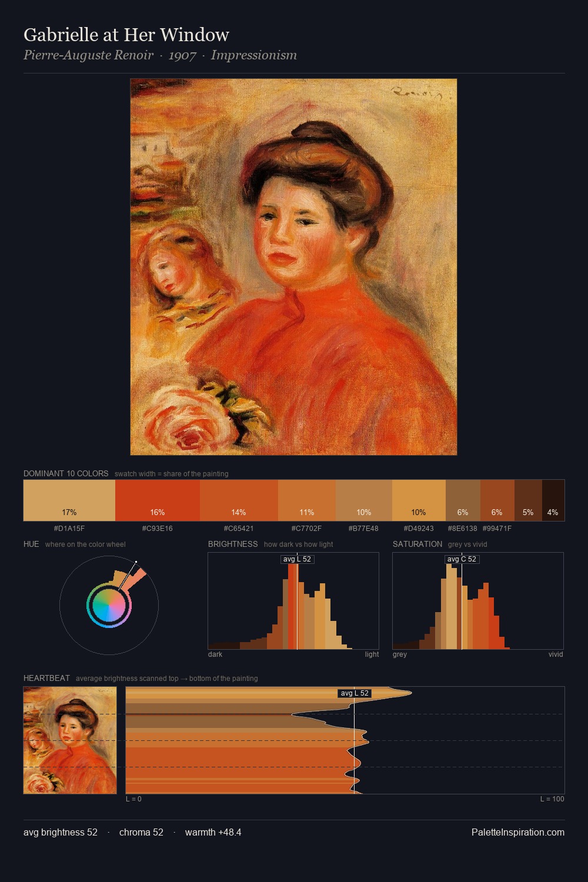
Task: Pick the 6% swatch #8E6138
Action: click(x=463, y=500)
